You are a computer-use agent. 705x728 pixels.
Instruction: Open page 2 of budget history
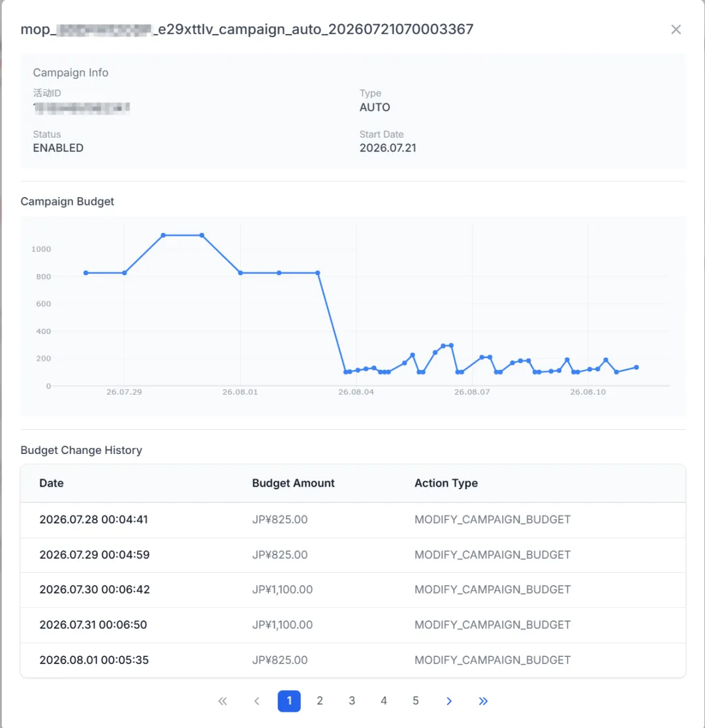pos(320,701)
